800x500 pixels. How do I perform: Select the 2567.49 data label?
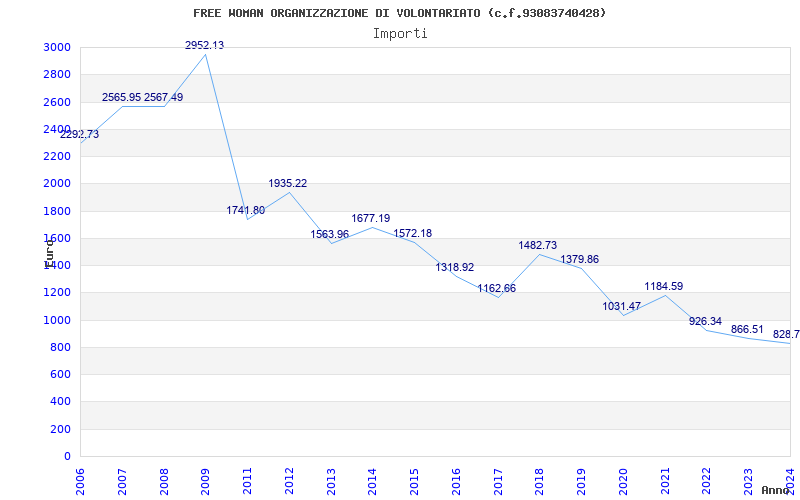point(163,97)
